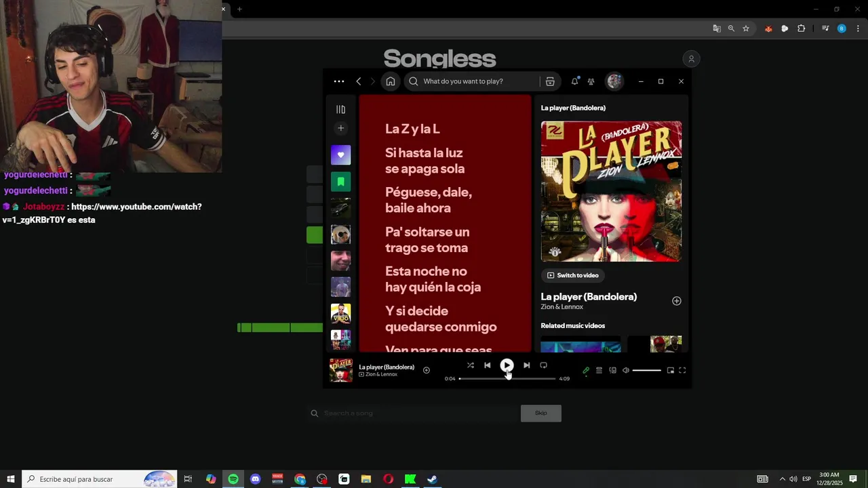
Task: Open Zion & Lennox artist link in side panel
Action: (561, 307)
